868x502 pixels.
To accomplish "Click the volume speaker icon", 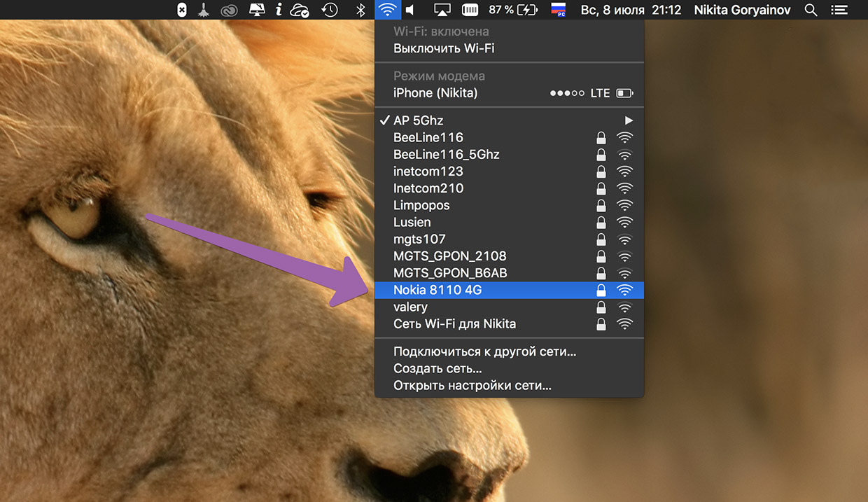I will coord(410,10).
